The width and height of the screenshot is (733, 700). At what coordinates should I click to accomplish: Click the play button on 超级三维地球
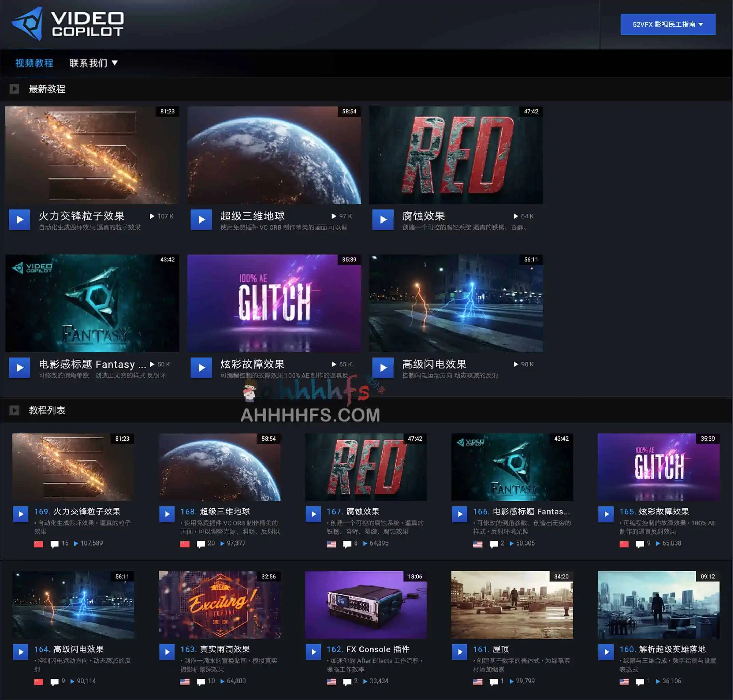201,220
